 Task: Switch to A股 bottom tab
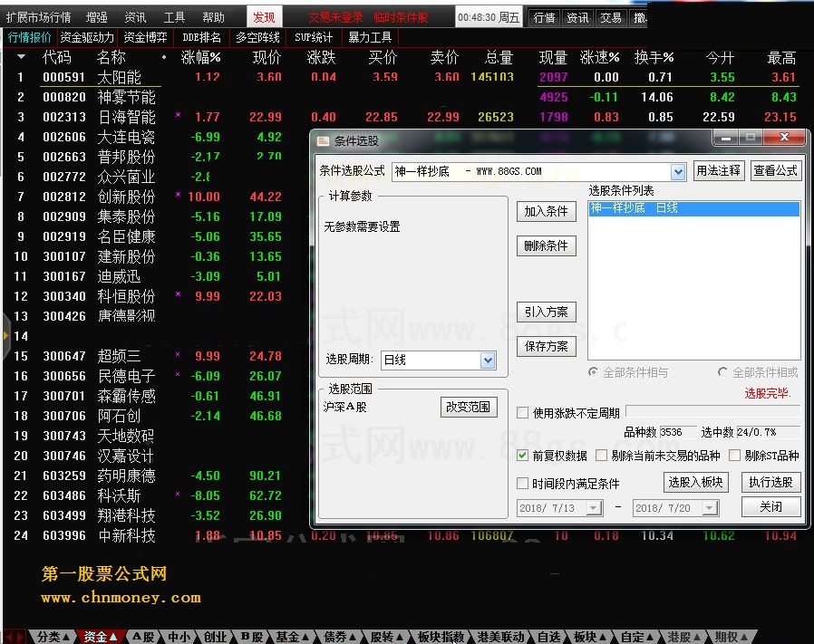pos(143,637)
